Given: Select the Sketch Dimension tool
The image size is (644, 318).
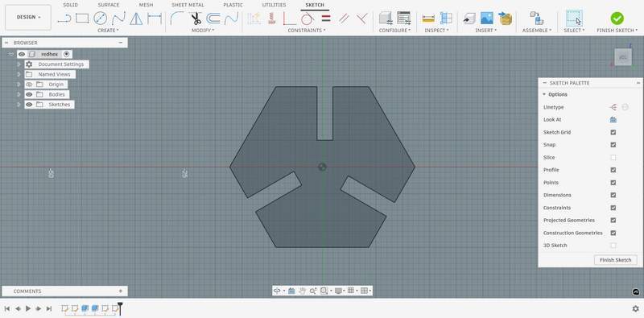Looking at the screenshot, I should click(155, 18).
